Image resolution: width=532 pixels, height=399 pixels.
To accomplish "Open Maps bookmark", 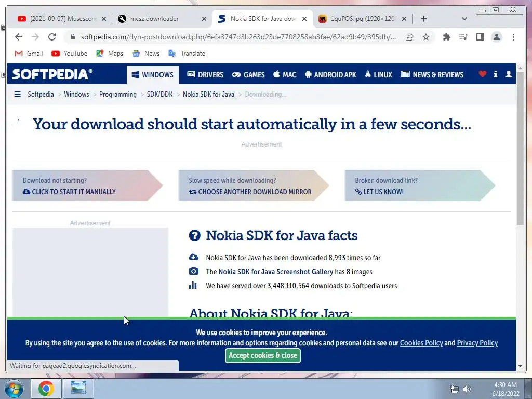I will [x=110, y=54].
